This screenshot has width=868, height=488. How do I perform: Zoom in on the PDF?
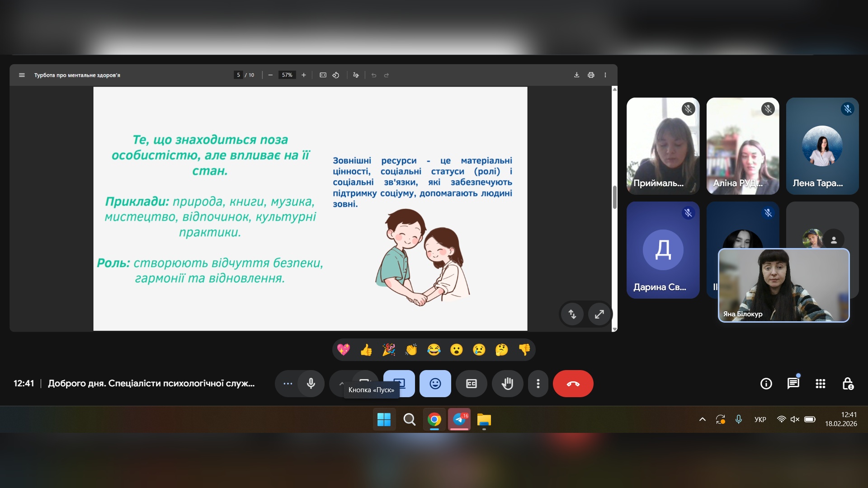pos(304,75)
